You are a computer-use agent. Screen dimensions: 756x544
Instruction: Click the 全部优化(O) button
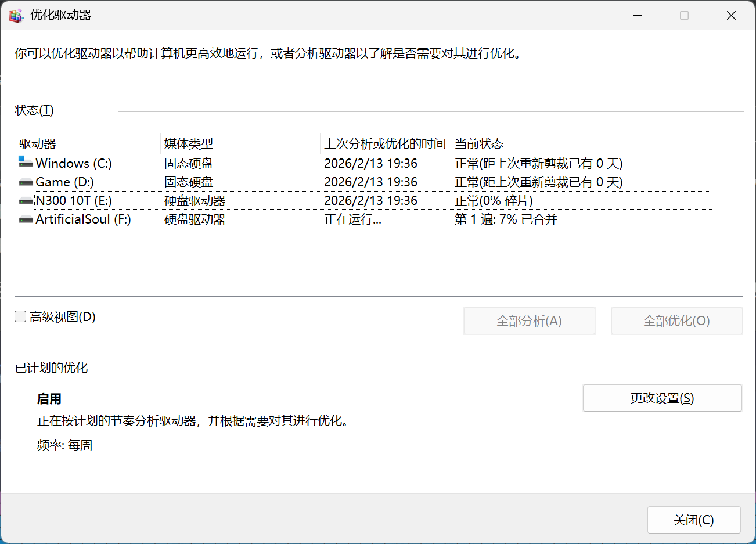tap(676, 320)
